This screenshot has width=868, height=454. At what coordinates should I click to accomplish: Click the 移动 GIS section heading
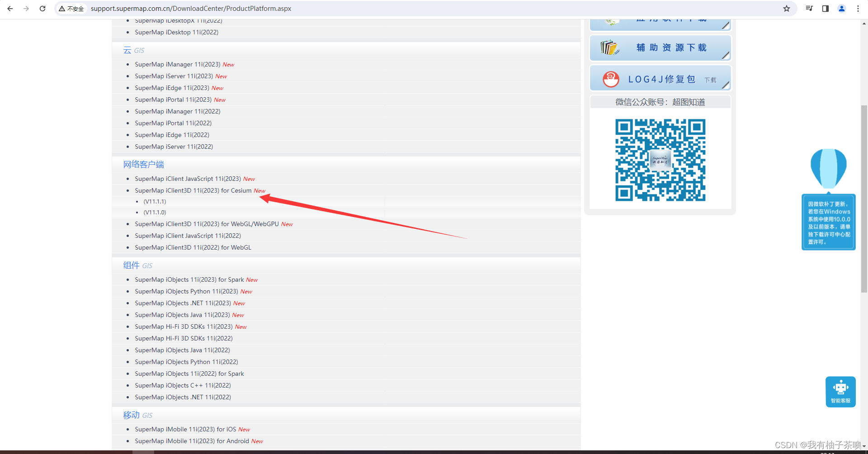point(138,415)
